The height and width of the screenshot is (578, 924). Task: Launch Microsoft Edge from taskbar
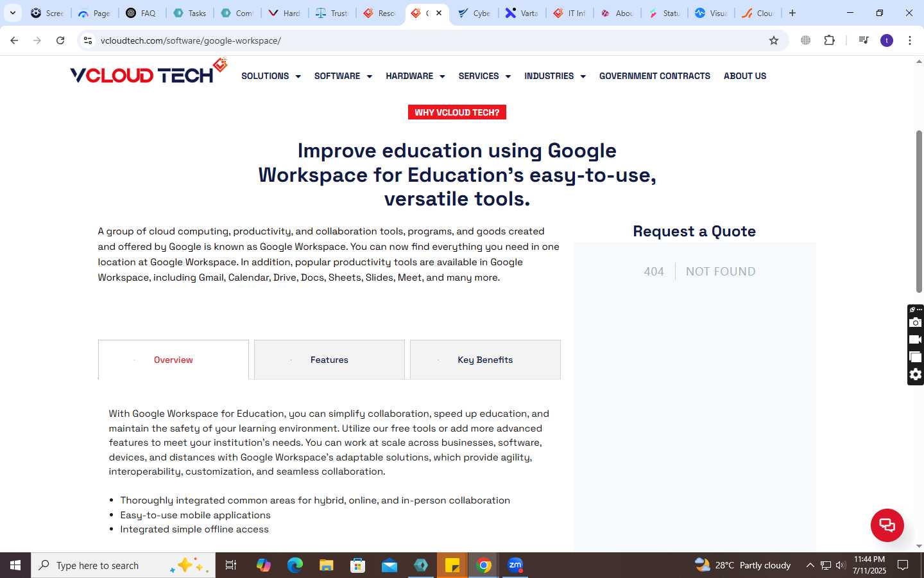295,565
